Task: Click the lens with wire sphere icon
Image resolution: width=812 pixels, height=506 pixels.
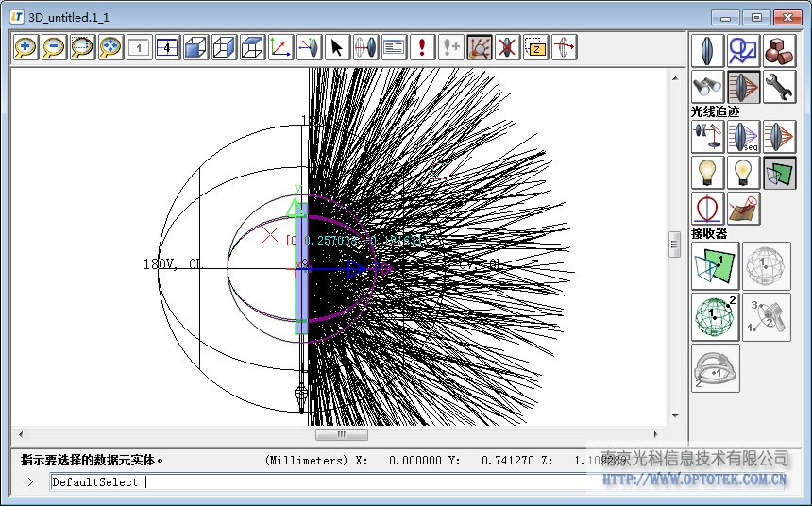Action: 365,47
